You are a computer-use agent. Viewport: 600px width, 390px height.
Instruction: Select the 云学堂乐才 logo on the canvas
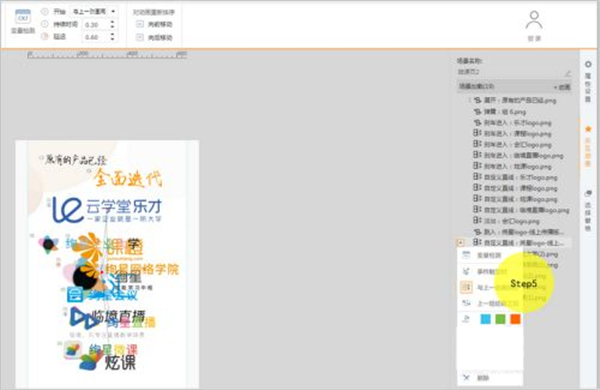(x=107, y=210)
